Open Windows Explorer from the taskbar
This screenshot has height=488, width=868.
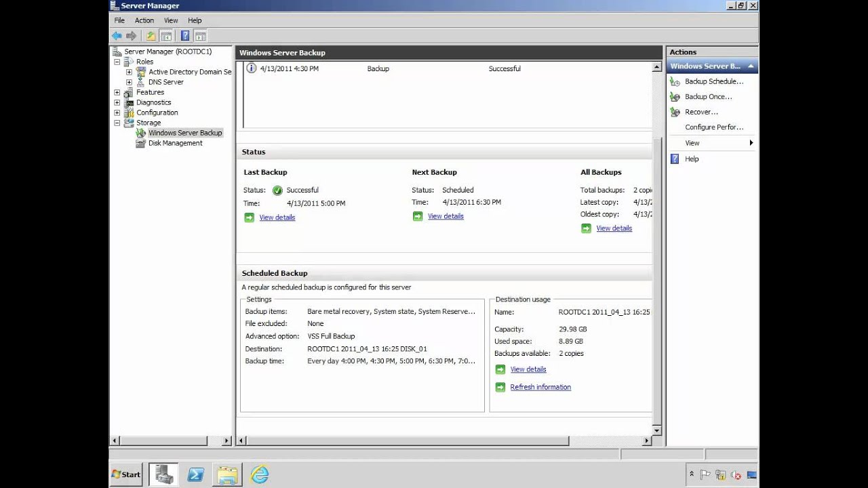coord(228,474)
